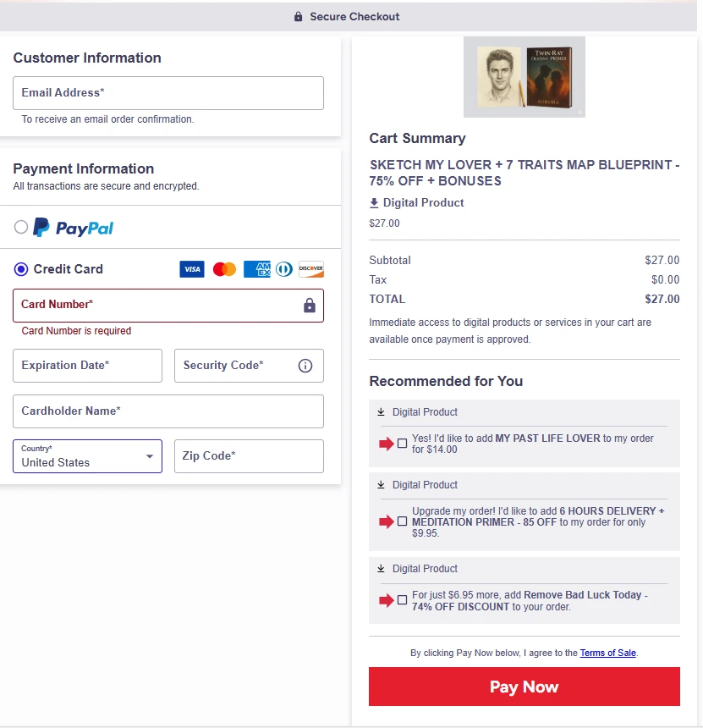This screenshot has height=728, width=703.
Task: Click the Email Address input field
Action: (x=168, y=93)
